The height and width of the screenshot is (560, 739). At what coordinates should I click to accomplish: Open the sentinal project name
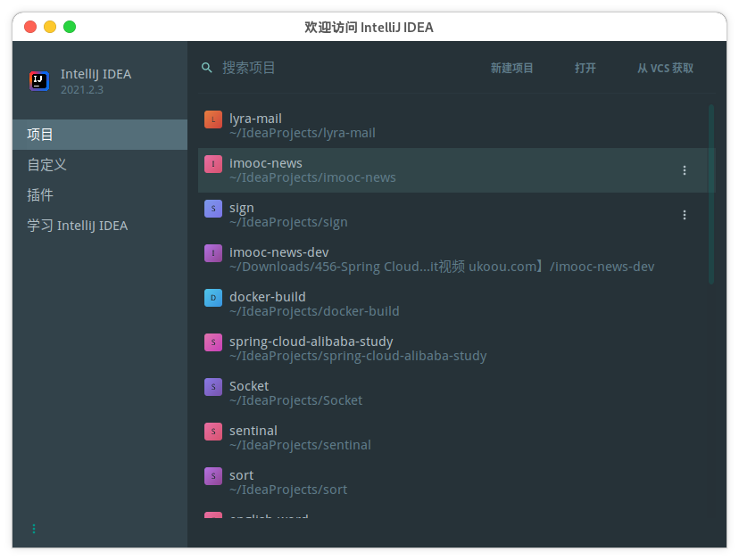[253, 431]
